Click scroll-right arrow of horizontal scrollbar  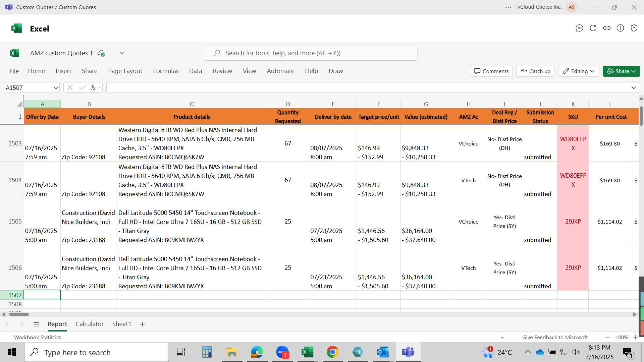(635, 314)
